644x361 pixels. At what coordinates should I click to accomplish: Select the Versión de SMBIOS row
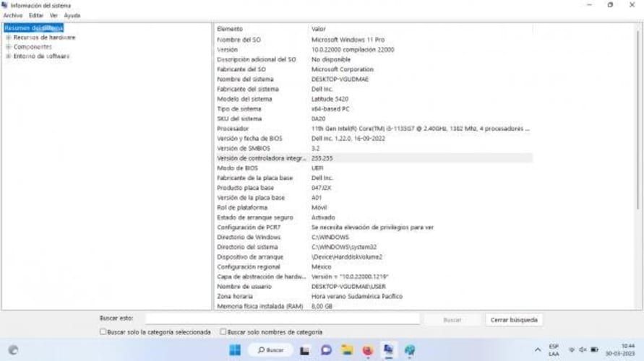374,148
